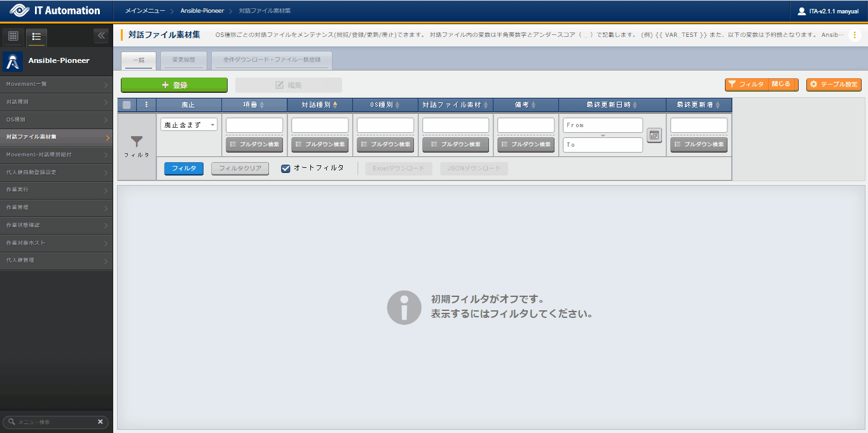Open the table header three-dot row menu

(x=146, y=105)
